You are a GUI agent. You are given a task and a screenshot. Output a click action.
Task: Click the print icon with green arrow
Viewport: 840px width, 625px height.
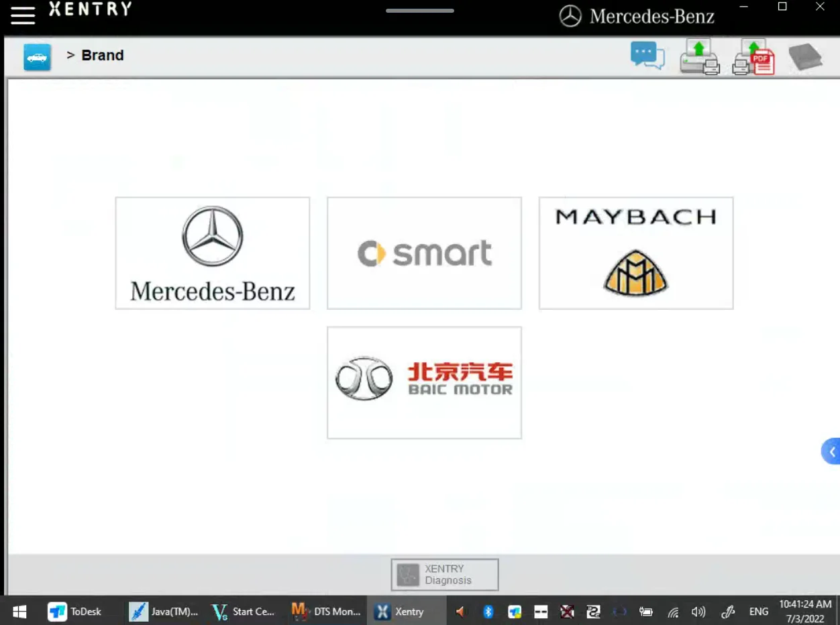point(700,57)
